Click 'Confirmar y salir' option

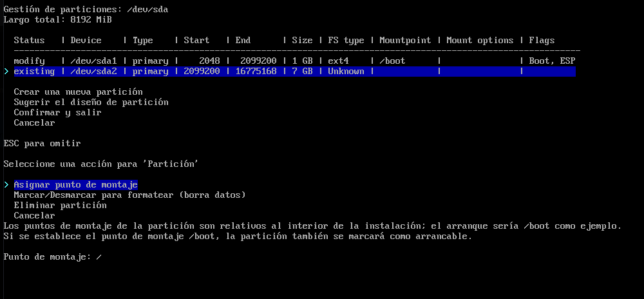point(57,112)
